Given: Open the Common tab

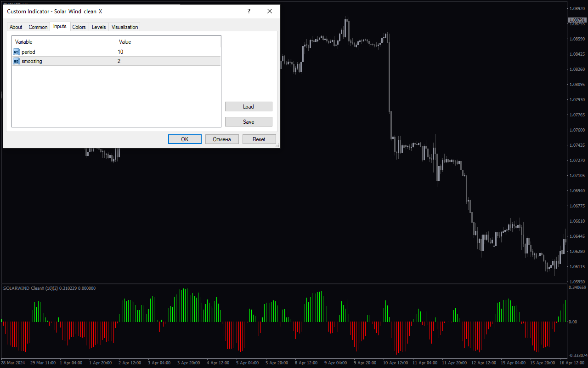Looking at the screenshot, I should pyautogui.click(x=38, y=27).
